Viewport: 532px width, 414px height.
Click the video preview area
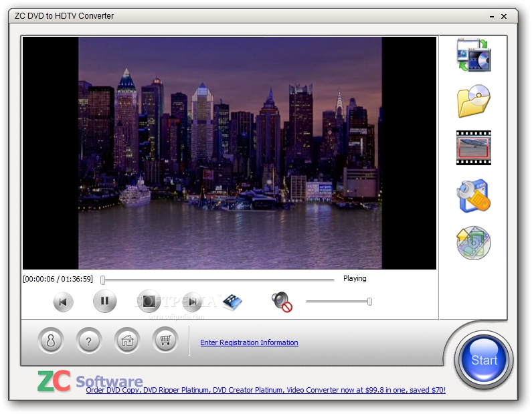click(x=230, y=153)
